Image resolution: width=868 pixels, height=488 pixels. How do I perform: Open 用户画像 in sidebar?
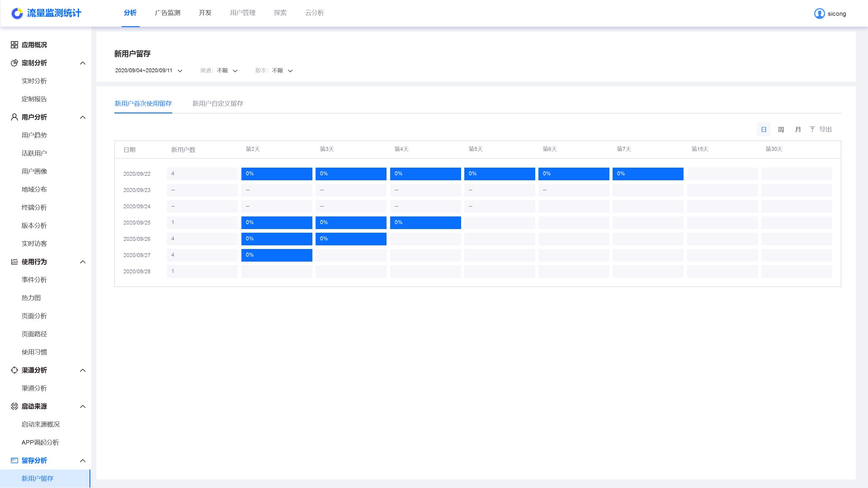pyautogui.click(x=34, y=171)
